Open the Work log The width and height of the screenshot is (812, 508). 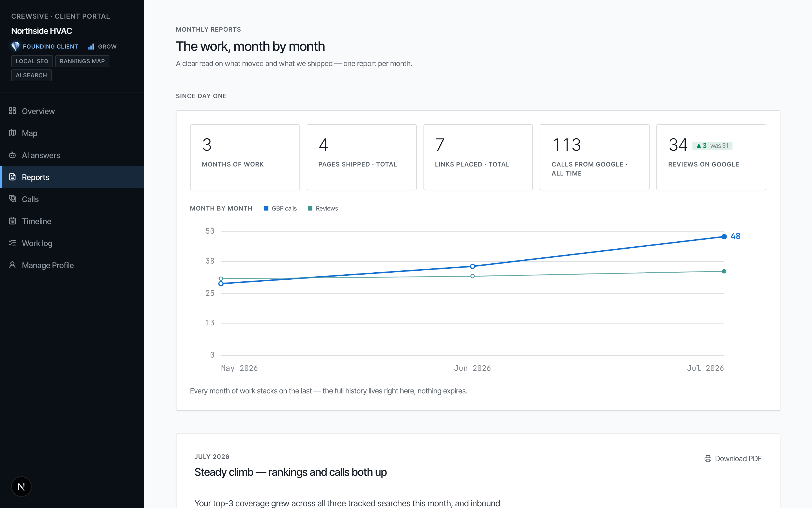click(x=72, y=243)
